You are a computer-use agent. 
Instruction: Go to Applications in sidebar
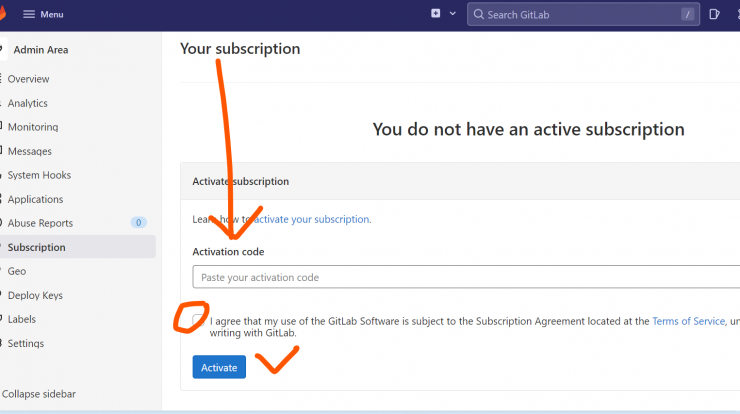coord(35,199)
